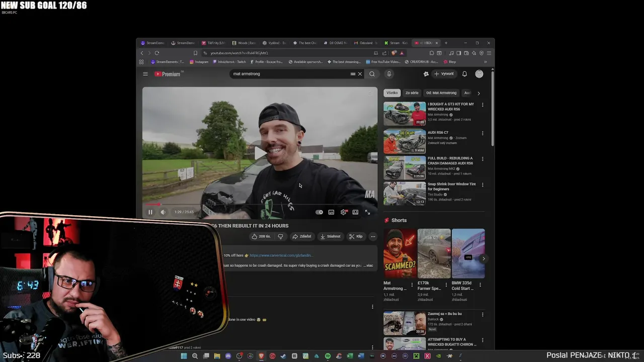
Task: Open the Blerp bookmark
Action: 450,62
